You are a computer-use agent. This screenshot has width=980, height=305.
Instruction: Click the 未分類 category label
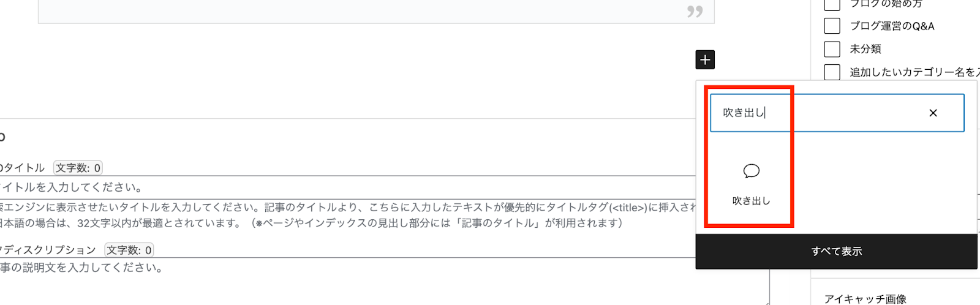865,49
